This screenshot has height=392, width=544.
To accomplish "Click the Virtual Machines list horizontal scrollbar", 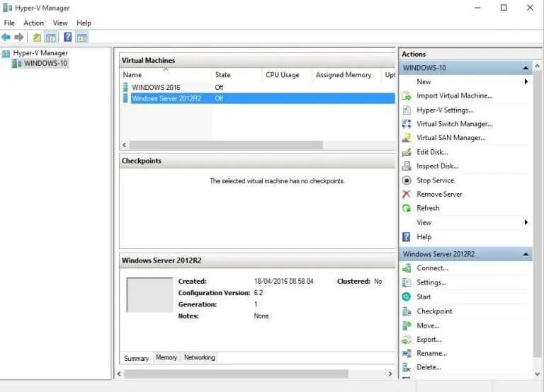I will 226,145.
